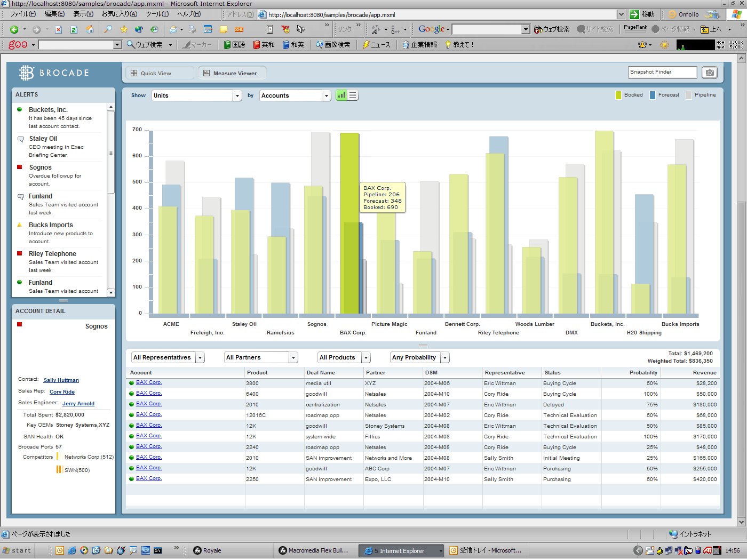Open the お気に入り(A) menu
Viewport: 747px width, 560px height.
120,14
